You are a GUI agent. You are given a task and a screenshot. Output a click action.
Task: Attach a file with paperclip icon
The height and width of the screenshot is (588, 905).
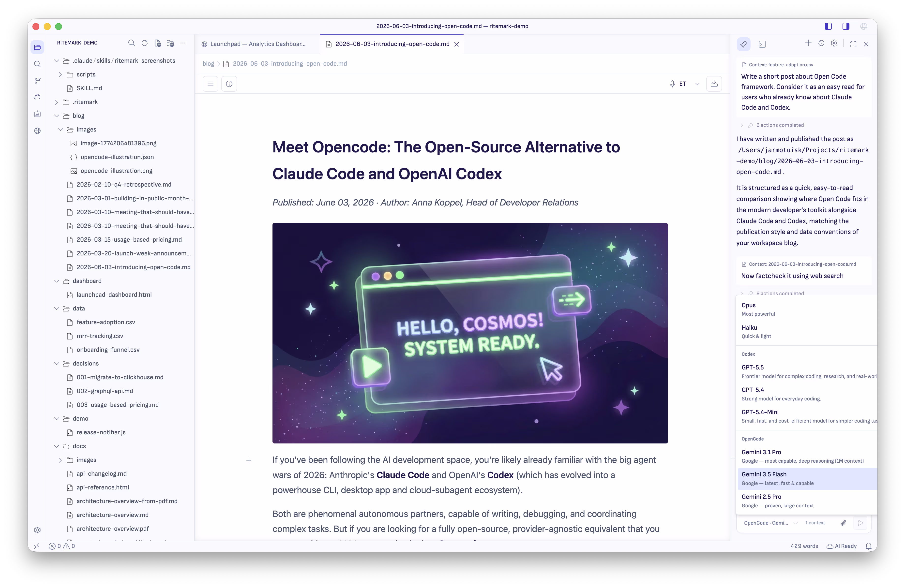click(x=843, y=523)
